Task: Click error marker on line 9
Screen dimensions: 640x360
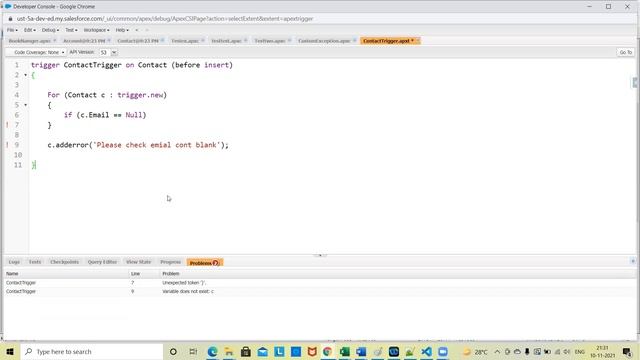Action: pyautogui.click(x=7, y=145)
